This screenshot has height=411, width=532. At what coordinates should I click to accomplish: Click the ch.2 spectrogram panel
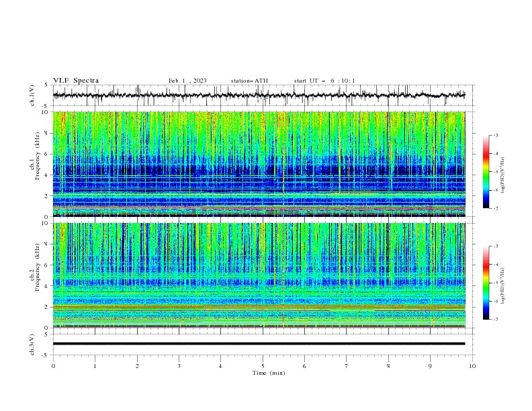click(x=259, y=275)
